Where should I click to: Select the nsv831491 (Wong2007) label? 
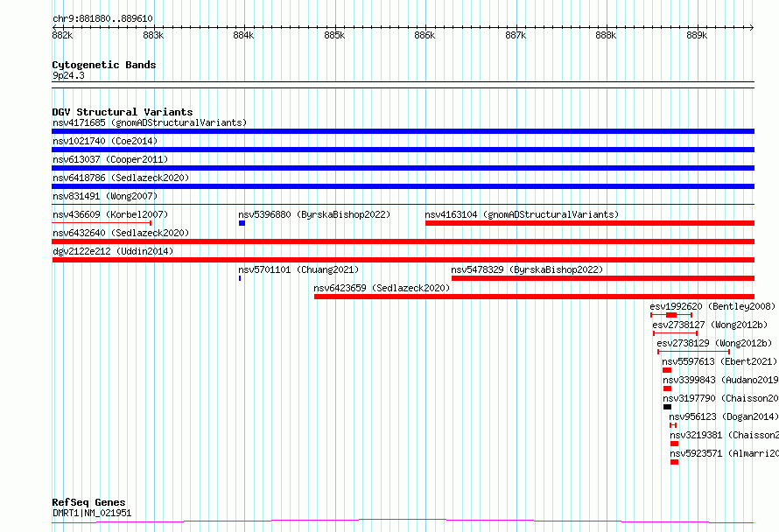pyautogui.click(x=105, y=196)
